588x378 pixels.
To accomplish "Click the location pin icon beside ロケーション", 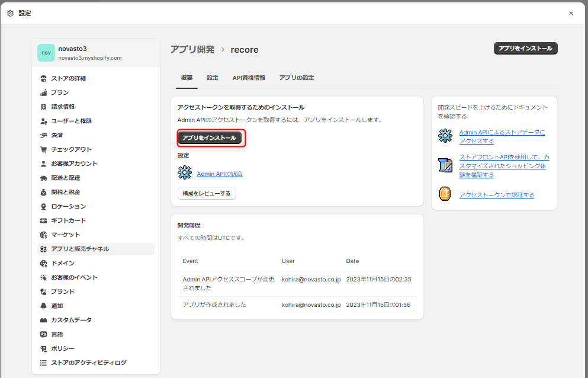I will pos(43,206).
